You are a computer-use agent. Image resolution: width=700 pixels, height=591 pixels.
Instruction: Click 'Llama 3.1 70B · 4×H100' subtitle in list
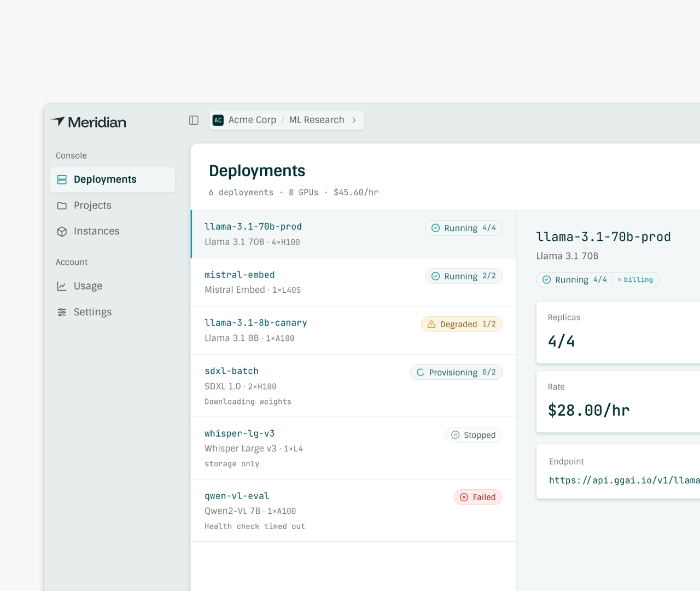pyautogui.click(x=252, y=242)
